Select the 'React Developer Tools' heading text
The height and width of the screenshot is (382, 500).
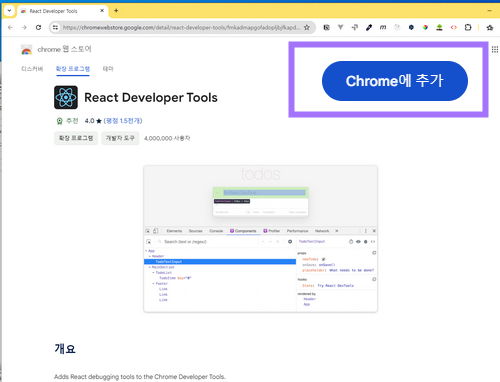click(x=151, y=98)
